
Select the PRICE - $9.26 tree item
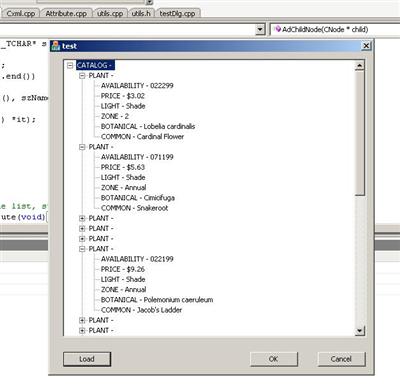123,269
